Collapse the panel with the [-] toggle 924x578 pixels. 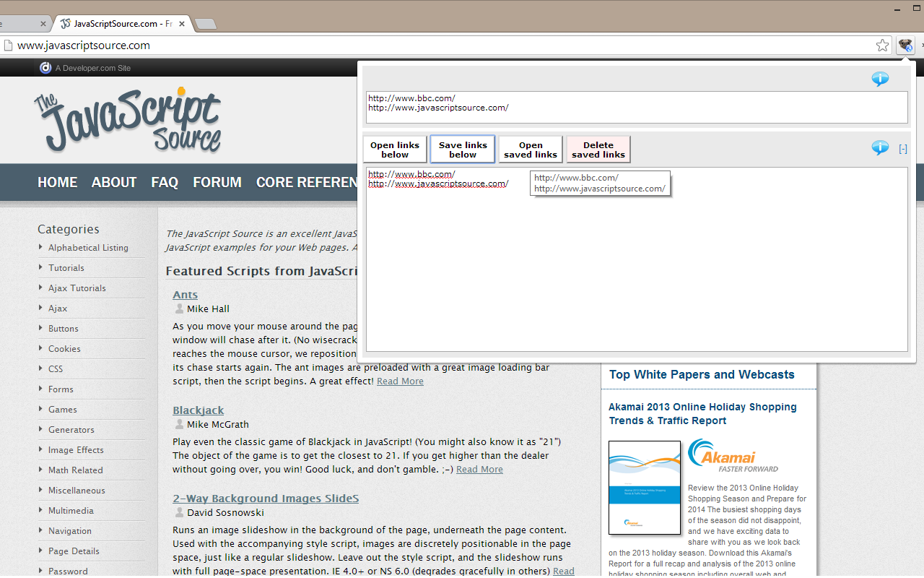click(x=903, y=149)
